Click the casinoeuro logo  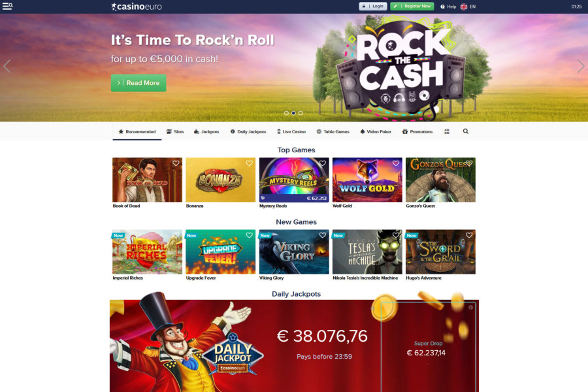tap(137, 7)
